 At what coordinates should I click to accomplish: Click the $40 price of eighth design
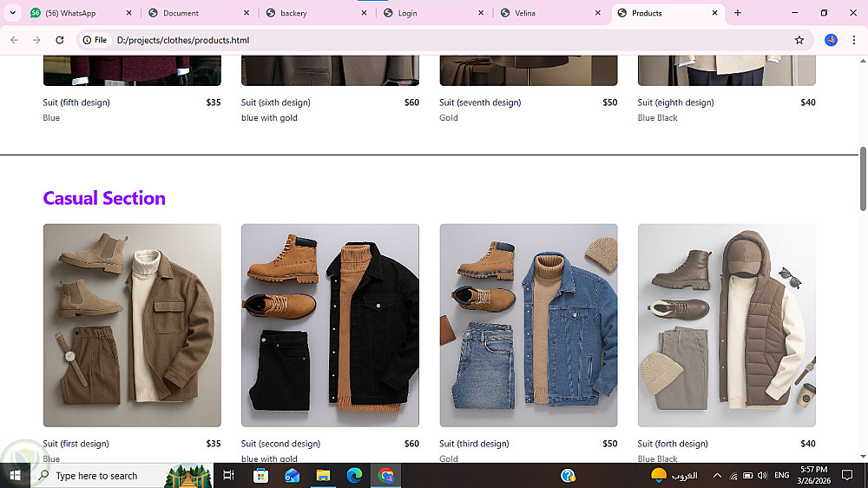[x=807, y=102]
